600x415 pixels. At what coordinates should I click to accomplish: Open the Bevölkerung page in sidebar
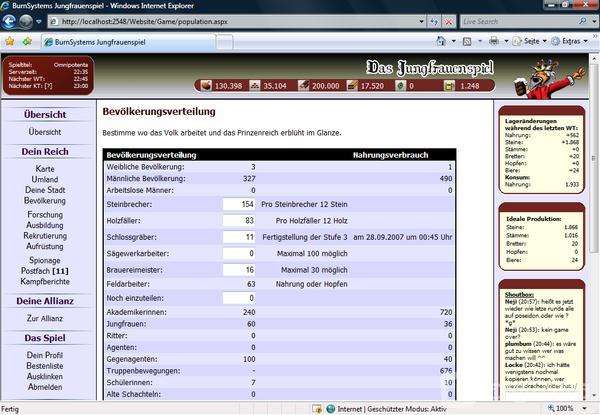(45, 200)
